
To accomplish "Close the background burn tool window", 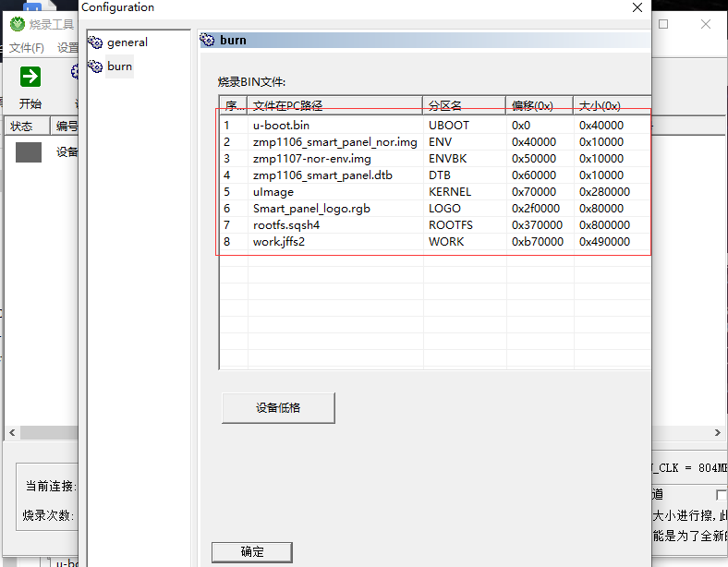I will pyautogui.click(x=706, y=24).
